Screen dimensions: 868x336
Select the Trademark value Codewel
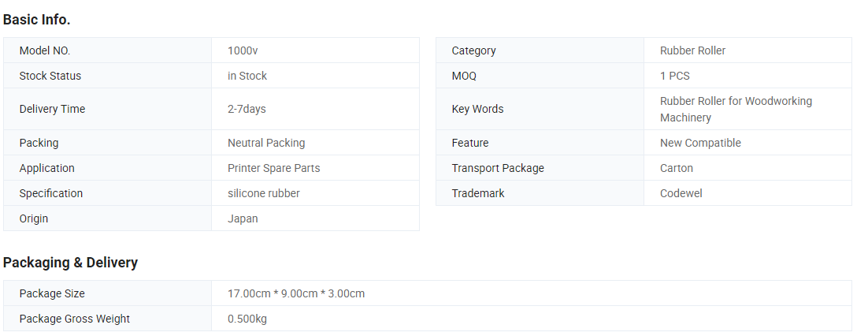pos(681,193)
